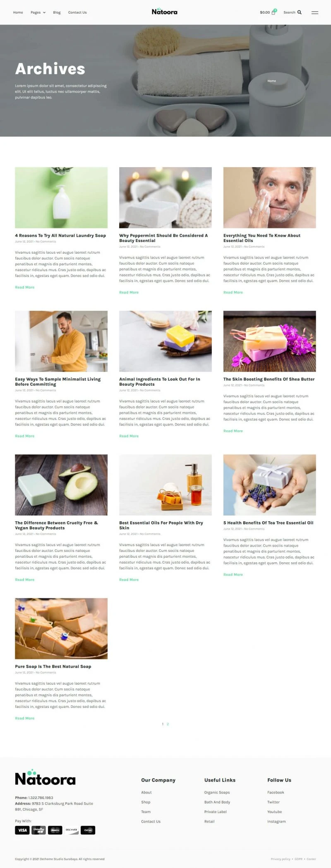Follow the Instagram footer link
The image size is (331, 868).
276,821
